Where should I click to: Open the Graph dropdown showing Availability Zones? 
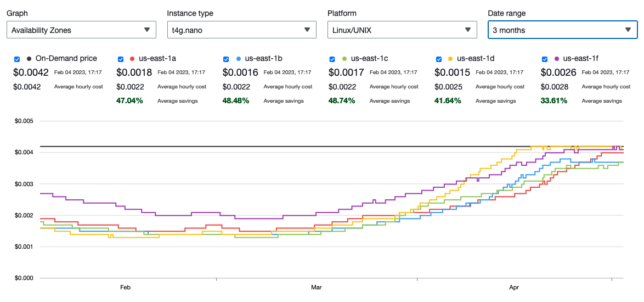(81, 30)
